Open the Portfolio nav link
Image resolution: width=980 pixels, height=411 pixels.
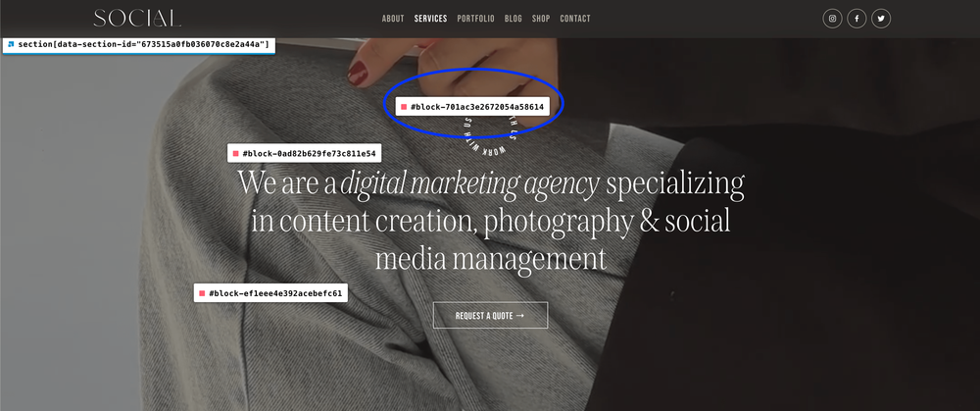475,19
